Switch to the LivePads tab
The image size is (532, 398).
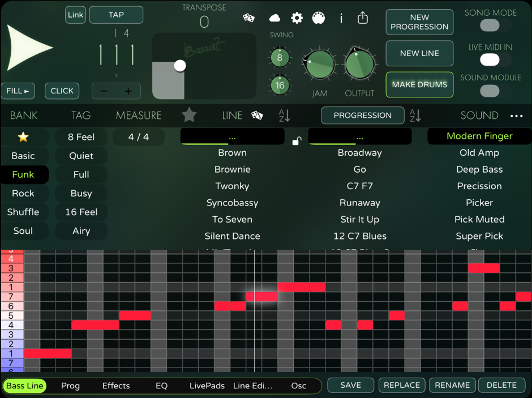(x=207, y=386)
